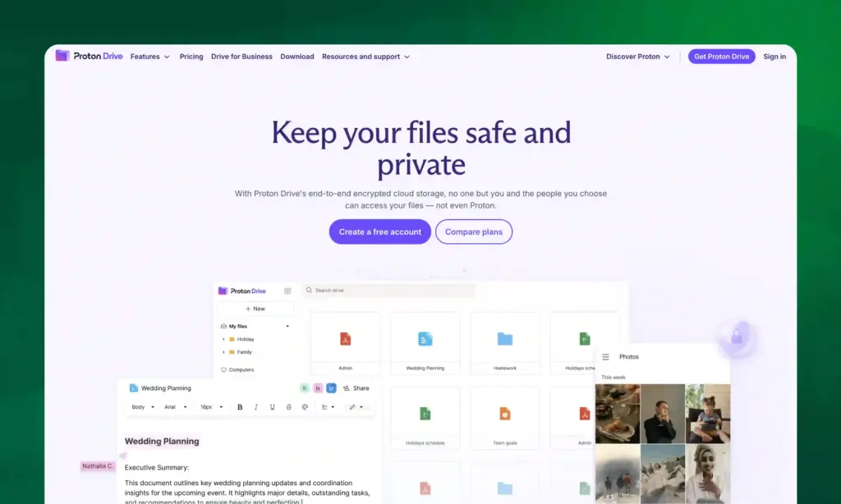The width and height of the screenshot is (841, 504).
Task: Expand the Discover Proton dropdown
Action: [637, 57]
